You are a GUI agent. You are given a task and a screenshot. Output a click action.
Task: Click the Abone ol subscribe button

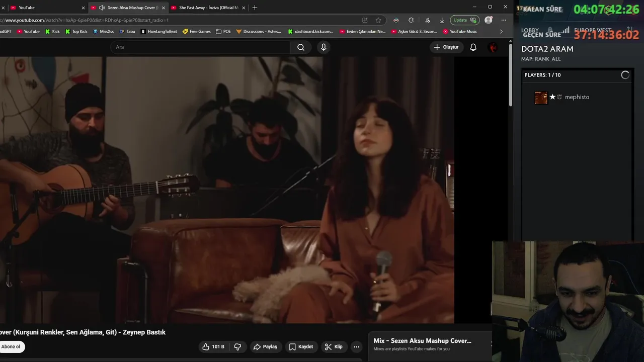(11, 347)
